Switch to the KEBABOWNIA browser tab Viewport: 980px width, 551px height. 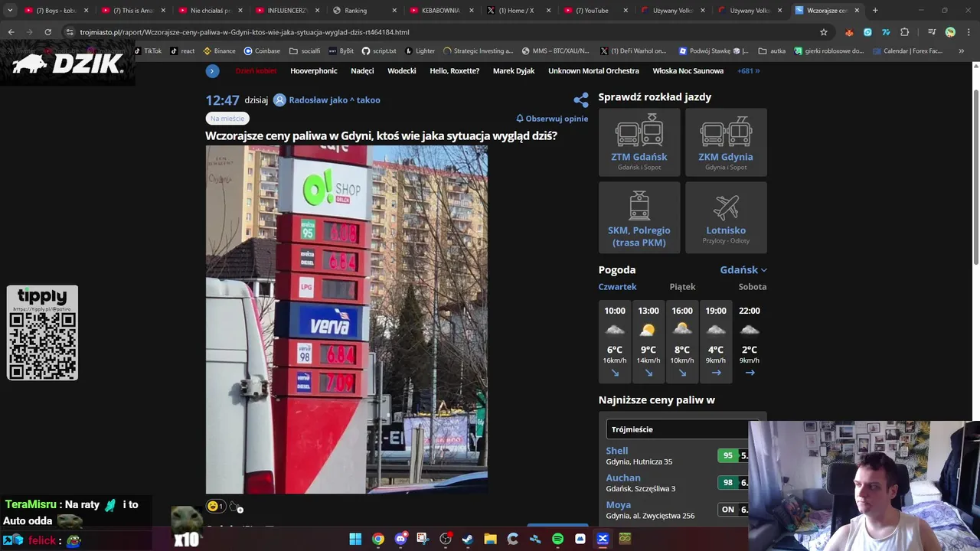pos(442,11)
